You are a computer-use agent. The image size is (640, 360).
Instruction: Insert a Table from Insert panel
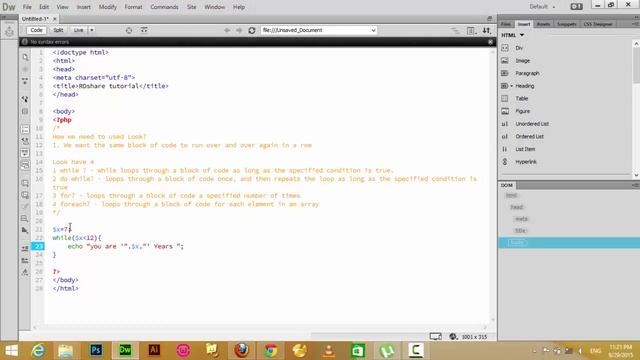(522, 99)
